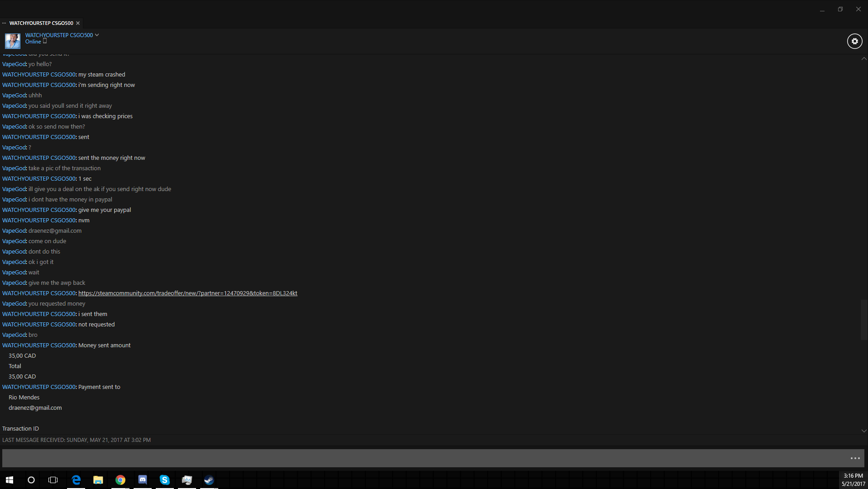Click the message 'take a pic of the transaction'
The width and height of the screenshot is (868, 489).
65,168
